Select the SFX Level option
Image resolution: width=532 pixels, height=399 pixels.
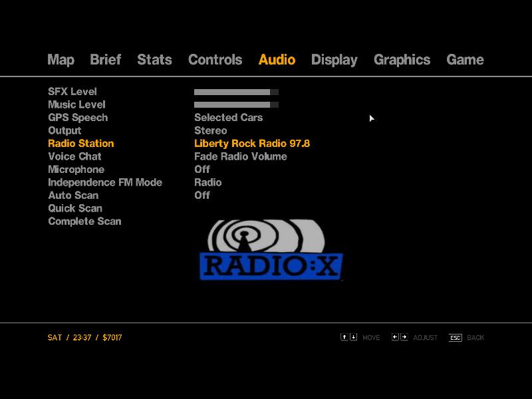click(x=72, y=91)
